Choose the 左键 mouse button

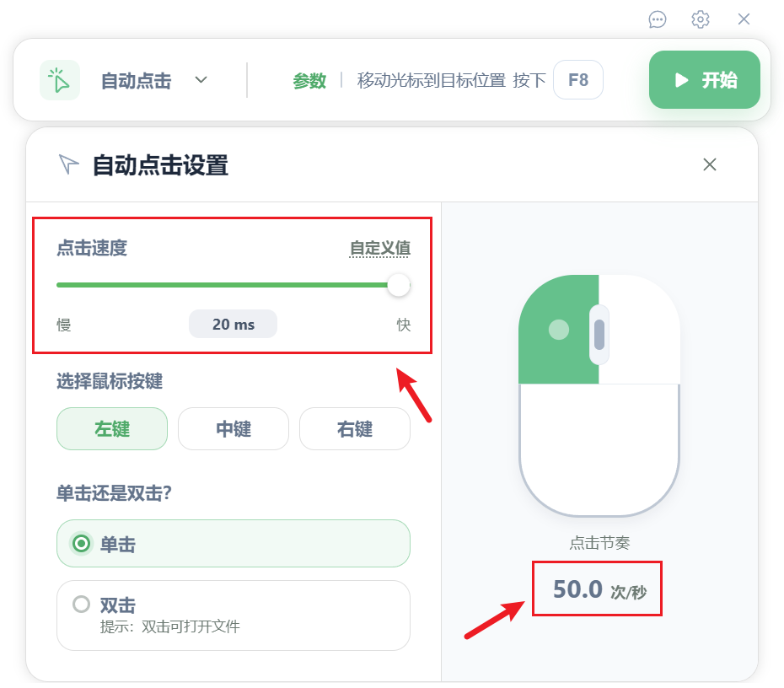tap(112, 429)
